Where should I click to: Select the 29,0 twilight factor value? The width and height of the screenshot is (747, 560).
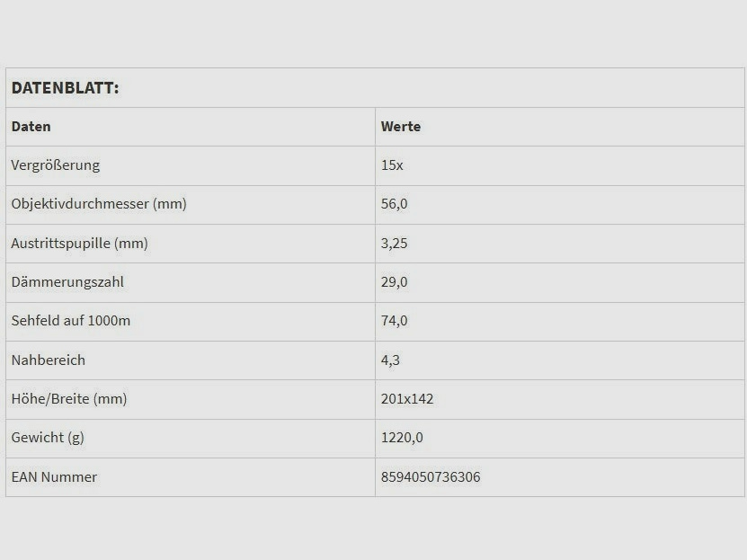coord(395,282)
